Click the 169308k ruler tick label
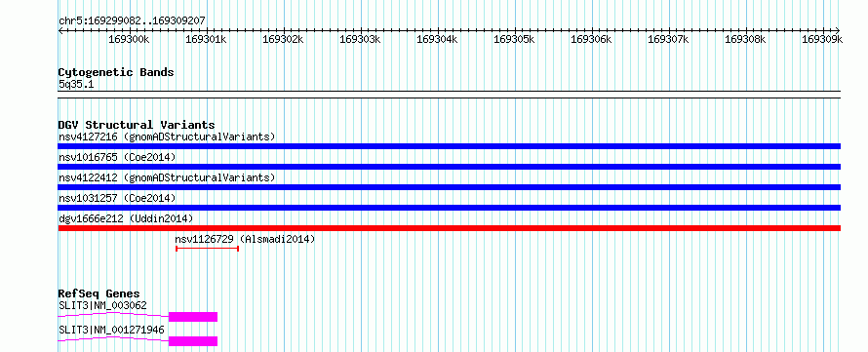 744,39
